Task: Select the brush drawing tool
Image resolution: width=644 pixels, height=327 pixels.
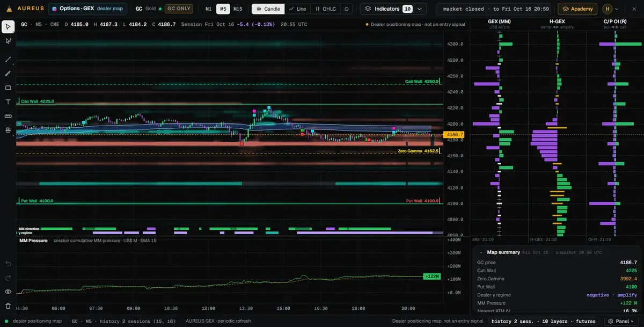Action: click(8, 74)
